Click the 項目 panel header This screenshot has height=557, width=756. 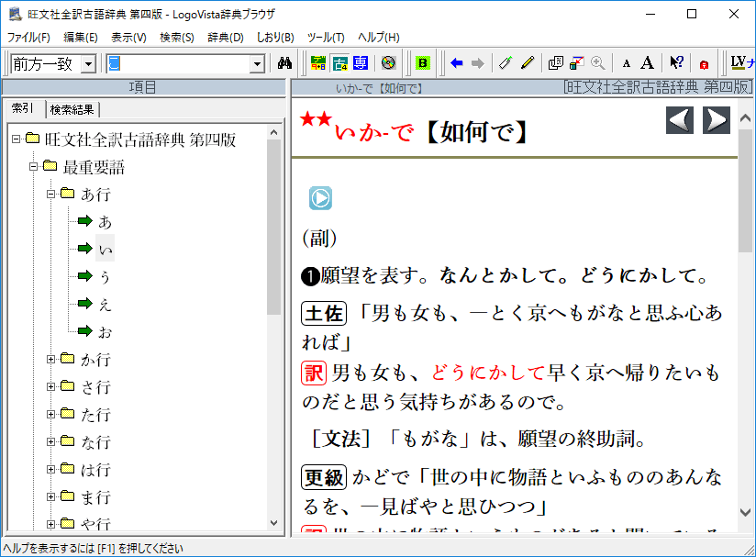pos(144,87)
